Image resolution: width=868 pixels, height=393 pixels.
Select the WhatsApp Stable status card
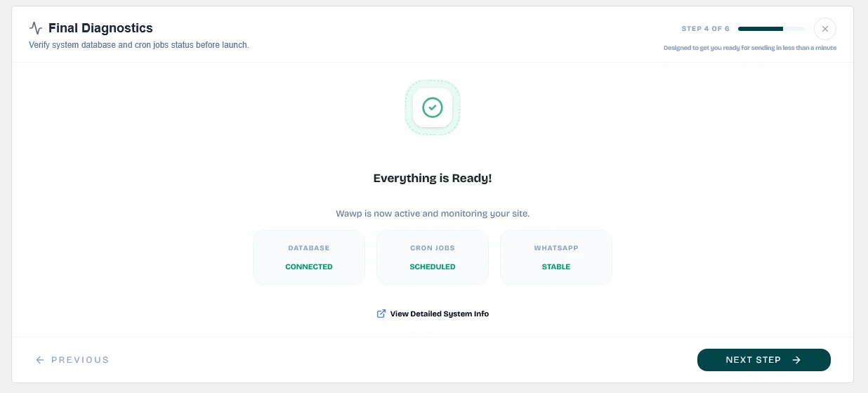click(x=556, y=257)
